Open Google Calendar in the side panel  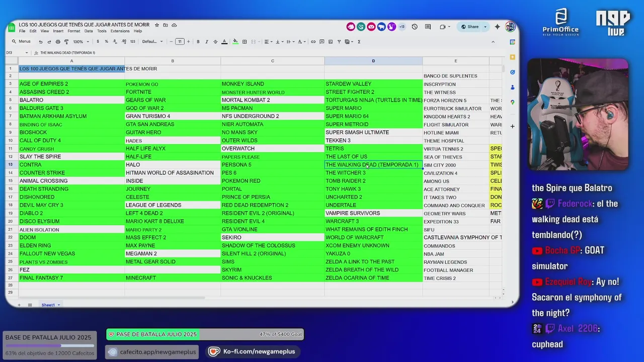click(x=512, y=42)
